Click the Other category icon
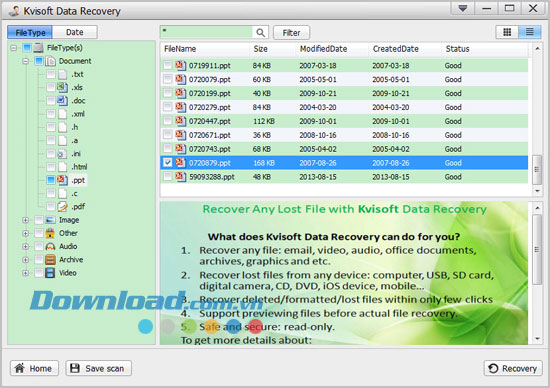This screenshot has width=550, height=388. (x=51, y=233)
